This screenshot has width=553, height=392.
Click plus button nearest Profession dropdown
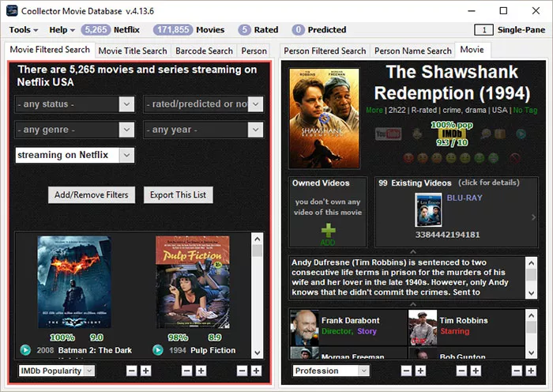(420, 371)
